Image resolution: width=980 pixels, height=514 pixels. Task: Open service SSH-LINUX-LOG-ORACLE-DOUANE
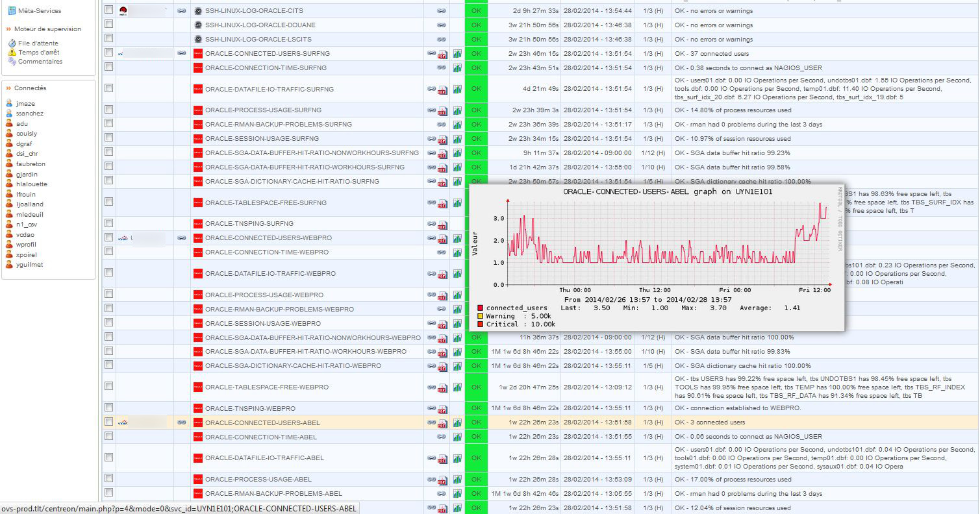pos(260,25)
